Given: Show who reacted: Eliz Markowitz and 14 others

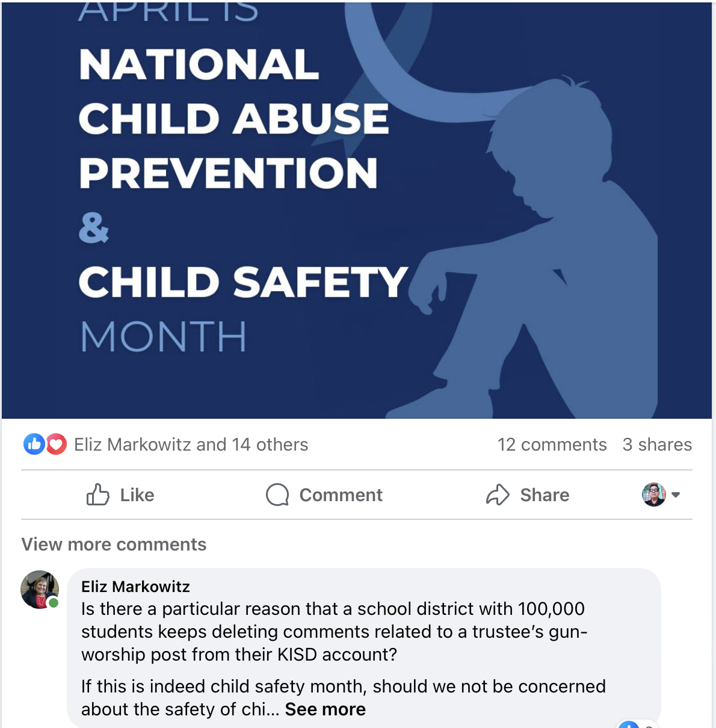Looking at the screenshot, I should pos(191,445).
